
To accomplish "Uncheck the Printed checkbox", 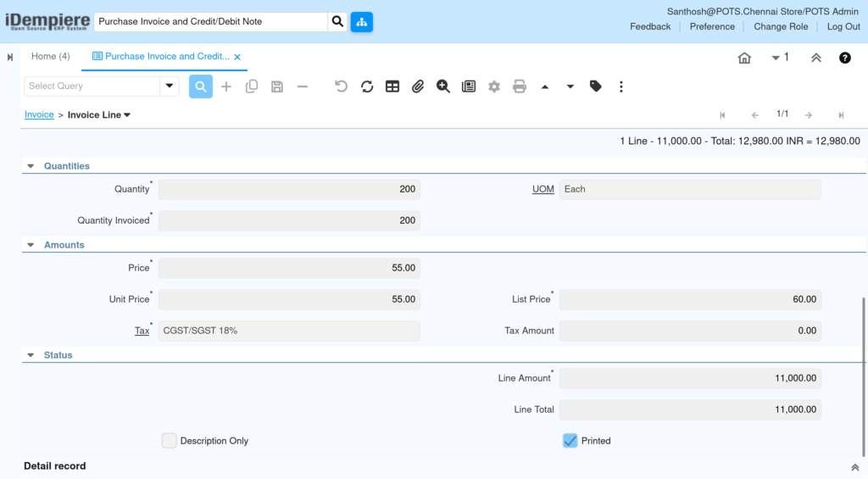I will (x=570, y=441).
